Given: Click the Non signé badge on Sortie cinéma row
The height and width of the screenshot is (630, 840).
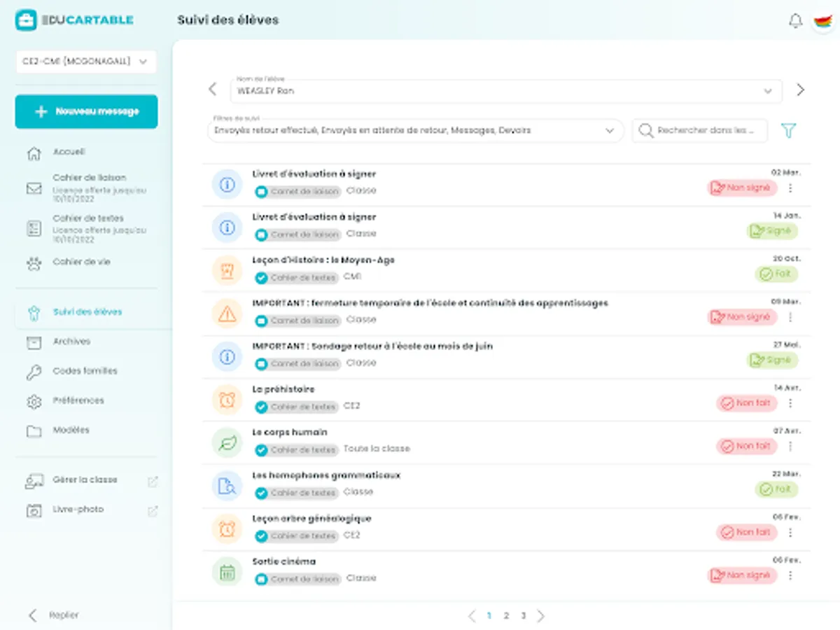Looking at the screenshot, I should click(742, 575).
